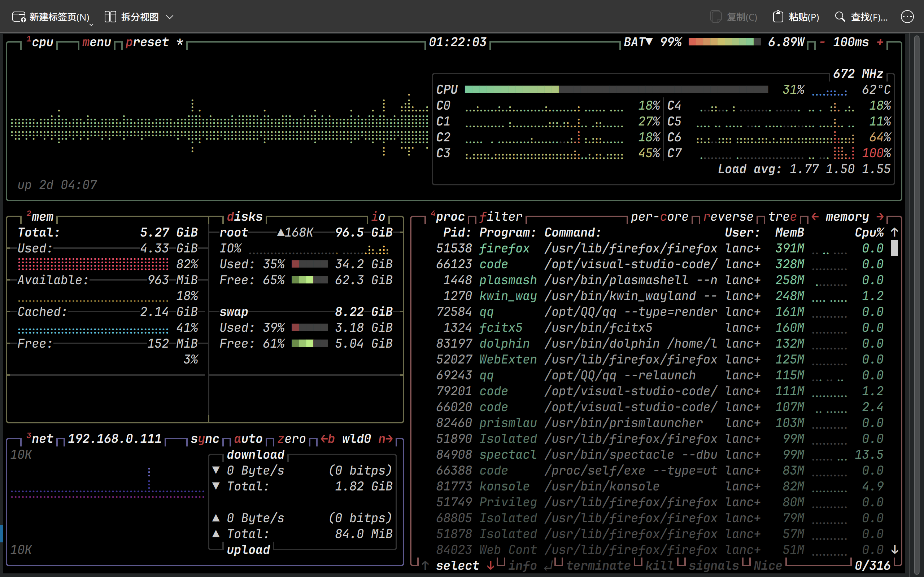
Task: Toggle per-core CPU usage in proc box
Action: (x=659, y=217)
